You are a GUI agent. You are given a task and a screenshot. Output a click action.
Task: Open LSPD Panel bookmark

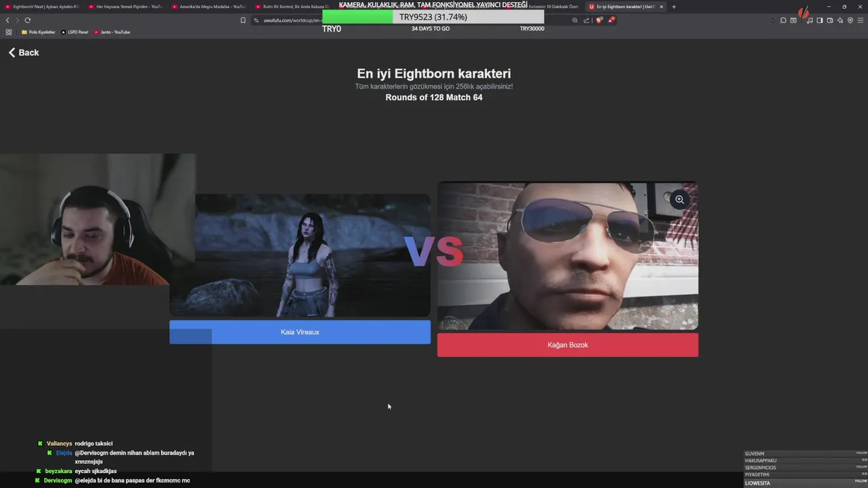click(x=75, y=32)
